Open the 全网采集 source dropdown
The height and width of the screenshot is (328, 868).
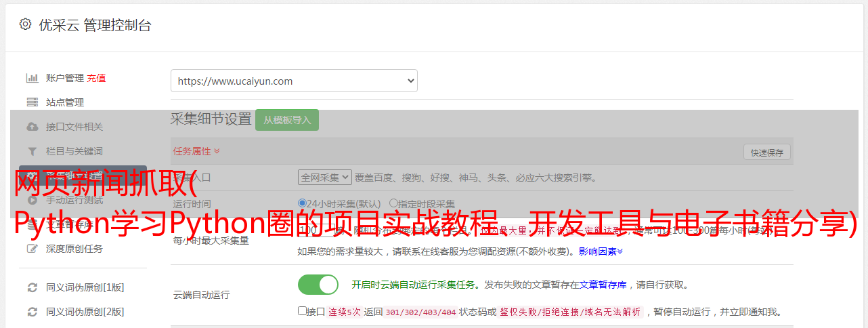(325, 177)
